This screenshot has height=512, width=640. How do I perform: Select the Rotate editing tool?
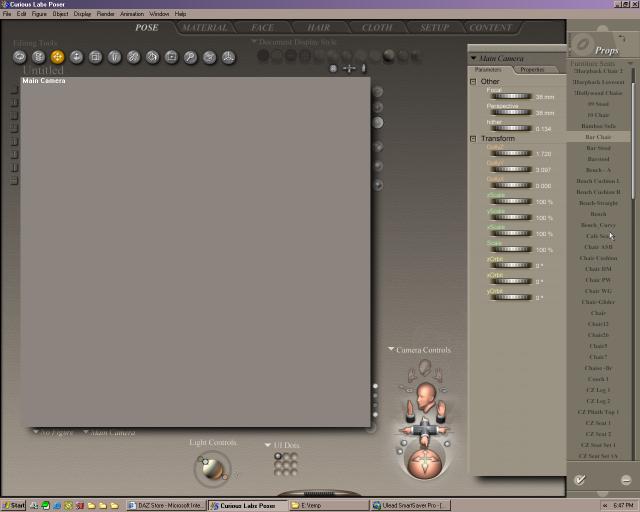click(x=19, y=57)
